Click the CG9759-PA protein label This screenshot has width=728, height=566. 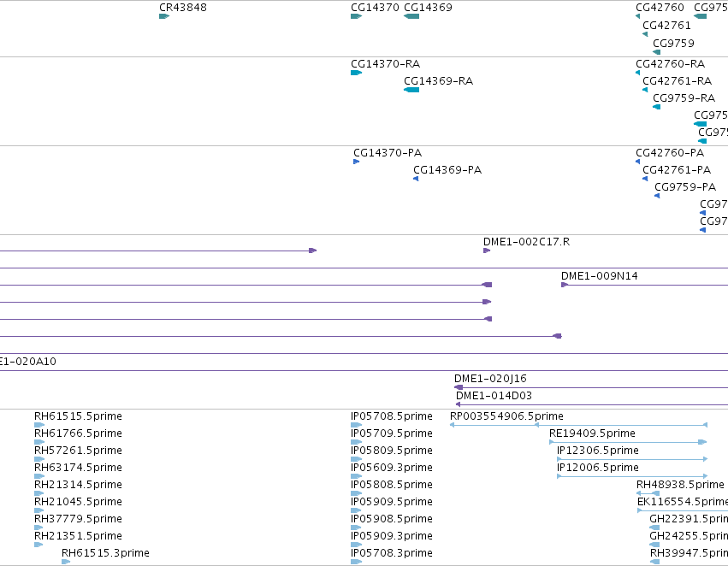point(685,187)
